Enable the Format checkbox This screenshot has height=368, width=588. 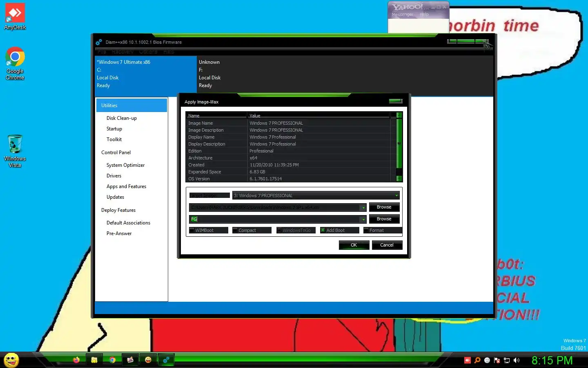click(x=366, y=230)
